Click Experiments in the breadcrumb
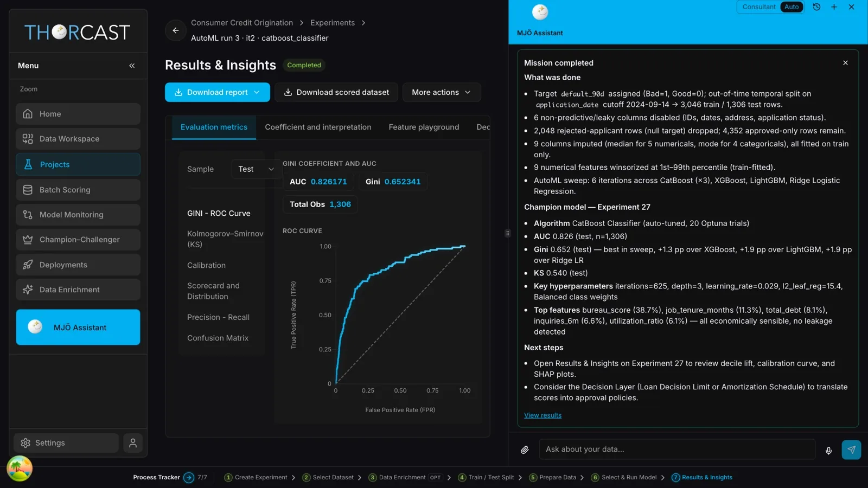This screenshot has width=868, height=488. (333, 23)
